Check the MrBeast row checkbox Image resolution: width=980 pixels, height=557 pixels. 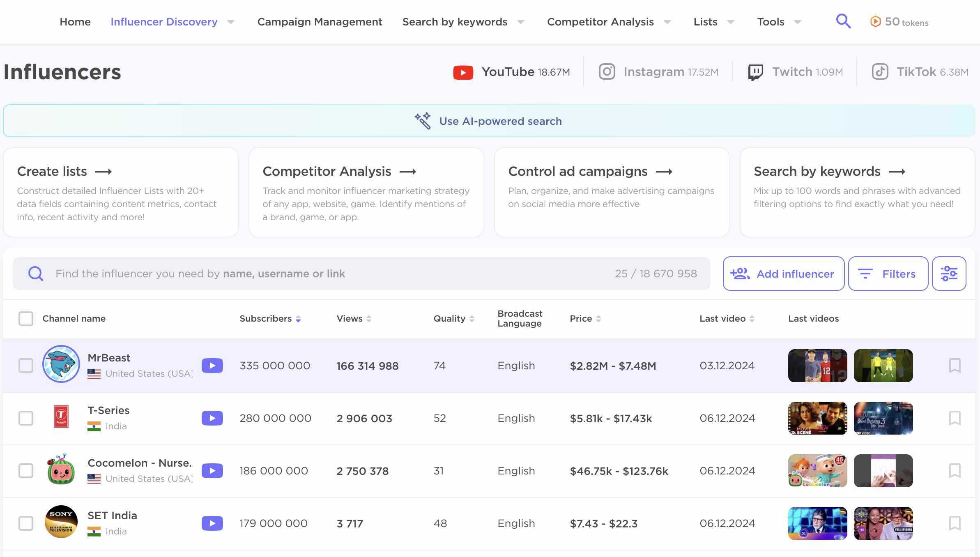[26, 366]
